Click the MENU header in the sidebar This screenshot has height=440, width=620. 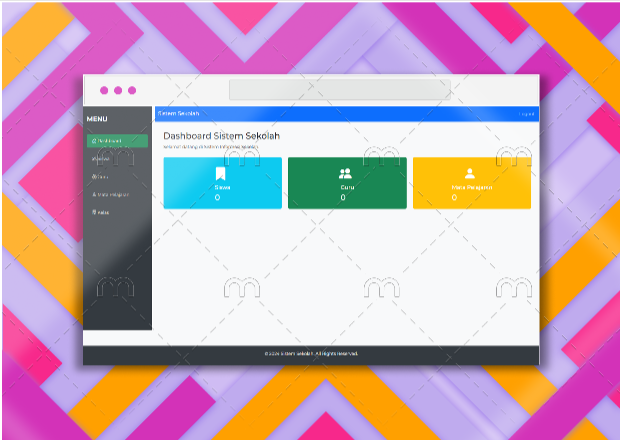point(97,119)
